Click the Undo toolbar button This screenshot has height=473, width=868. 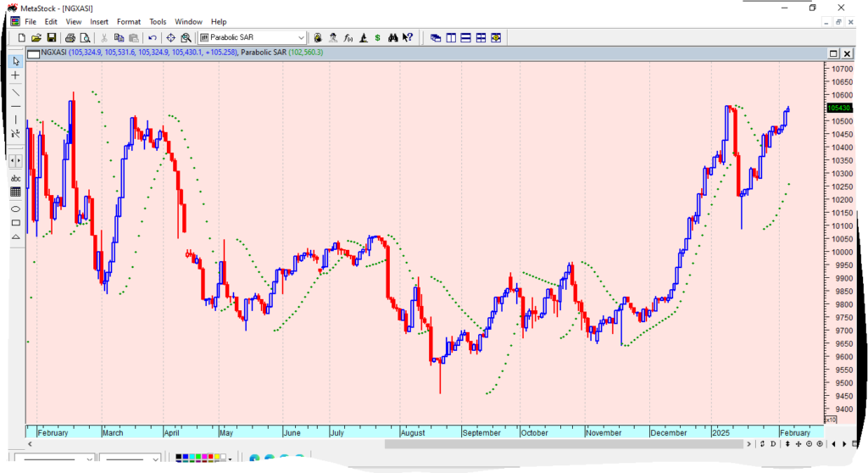tap(152, 37)
